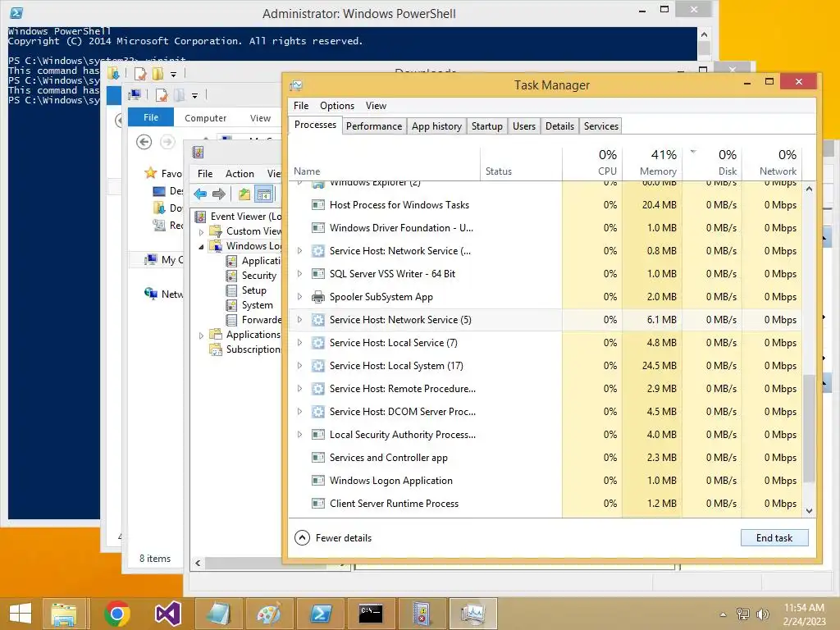Open the notepad-like taskbar icon
The width and height of the screenshot is (840, 630).
coord(218,614)
